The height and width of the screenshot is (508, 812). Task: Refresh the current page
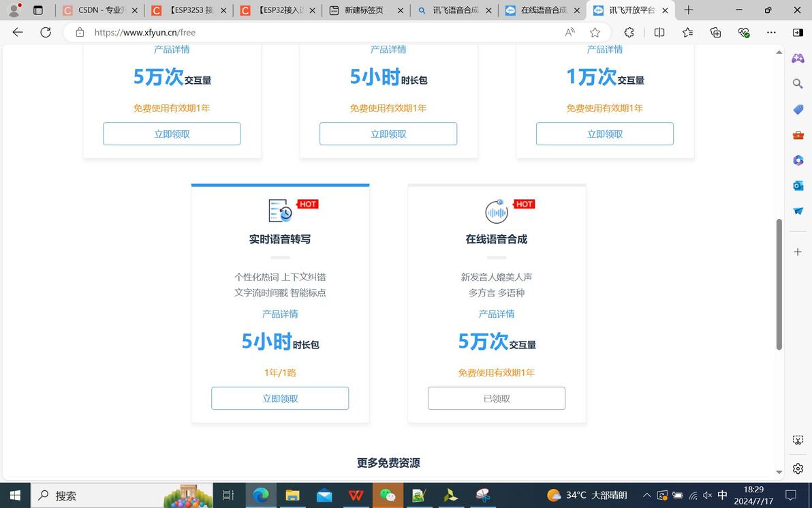coord(46,32)
